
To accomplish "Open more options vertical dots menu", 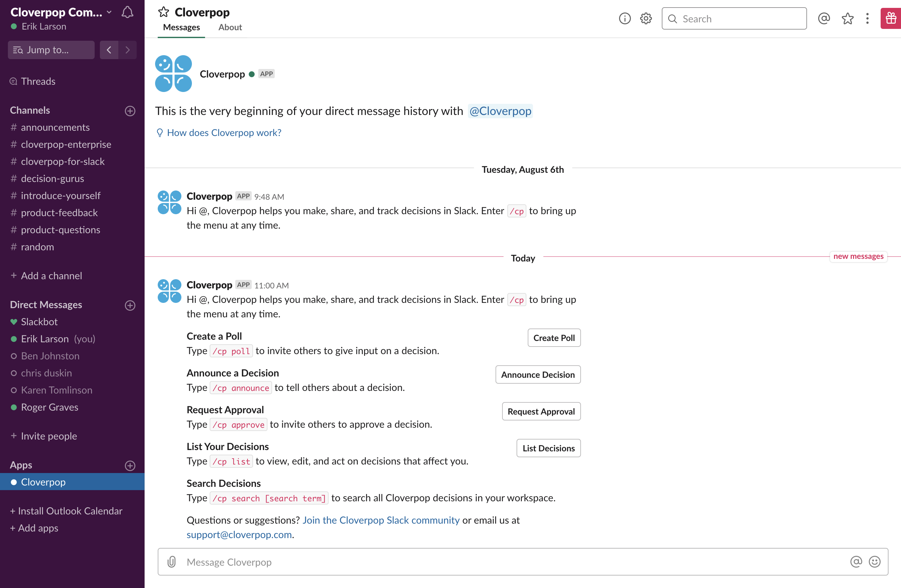I will pos(867,18).
